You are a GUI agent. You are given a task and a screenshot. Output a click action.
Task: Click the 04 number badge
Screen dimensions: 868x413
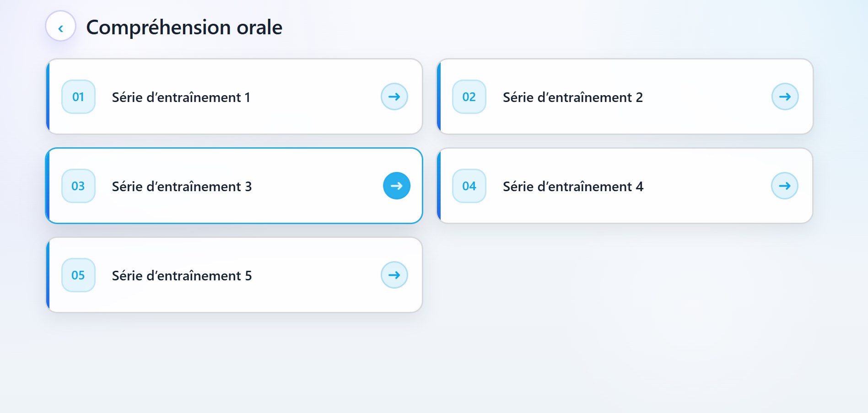tap(469, 186)
